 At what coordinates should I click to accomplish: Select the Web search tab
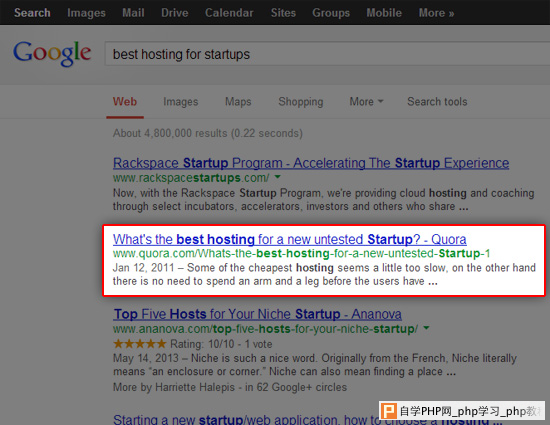[125, 102]
